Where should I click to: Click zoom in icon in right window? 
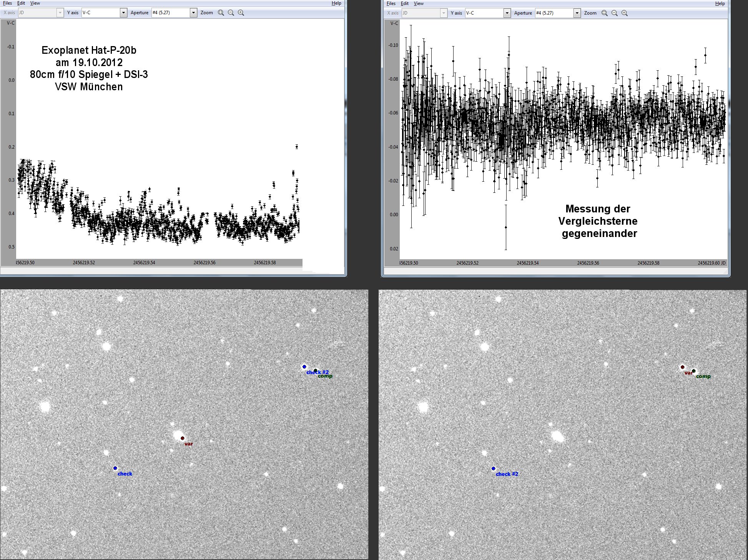pos(625,13)
